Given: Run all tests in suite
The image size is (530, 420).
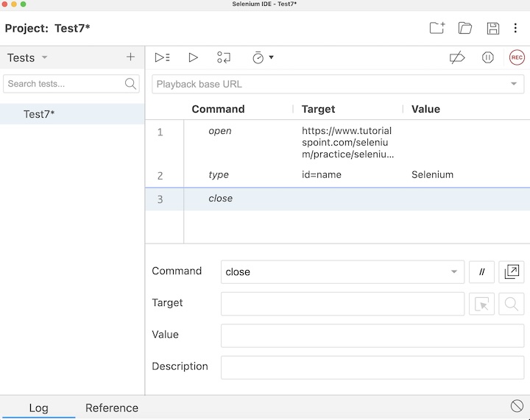Looking at the screenshot, I should tap(162, 57).
